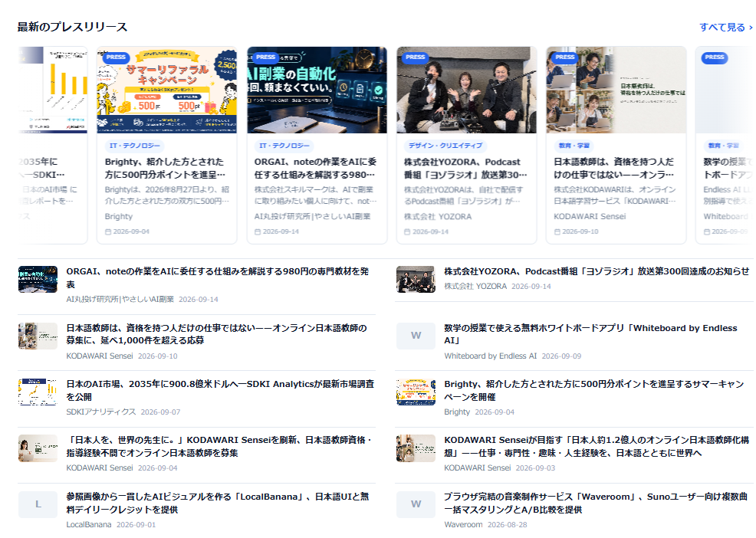The height and width of the screenshot is (538, 756).
Task: Click L placeholder icon for LocalBanana article
Action: click(38, 505)
